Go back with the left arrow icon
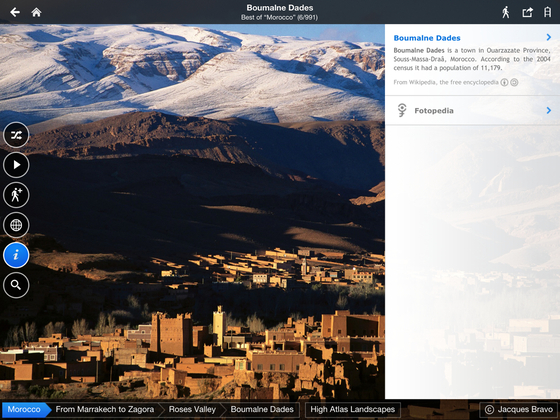 (x=15, y=12)
